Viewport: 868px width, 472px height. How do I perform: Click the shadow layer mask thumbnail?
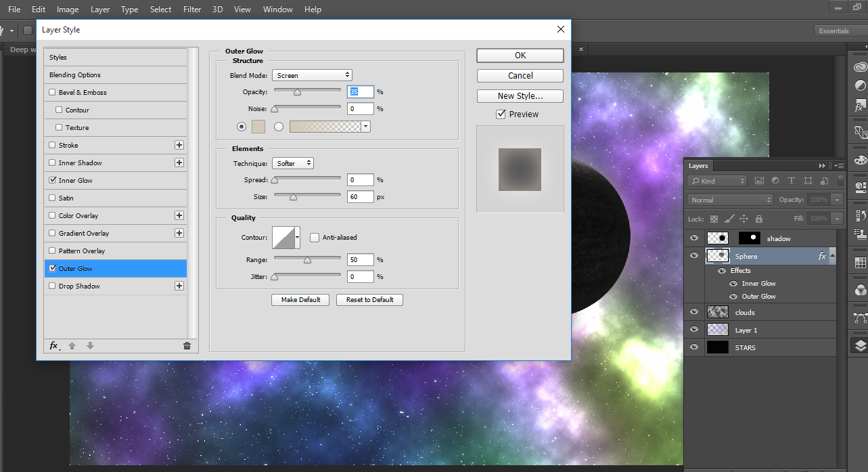pyautogui.click(x=749, y=238)
